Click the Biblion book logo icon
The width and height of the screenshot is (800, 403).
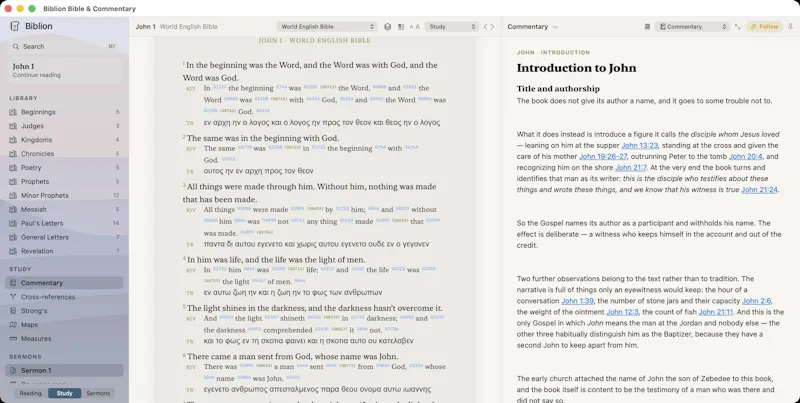point(15,26)
